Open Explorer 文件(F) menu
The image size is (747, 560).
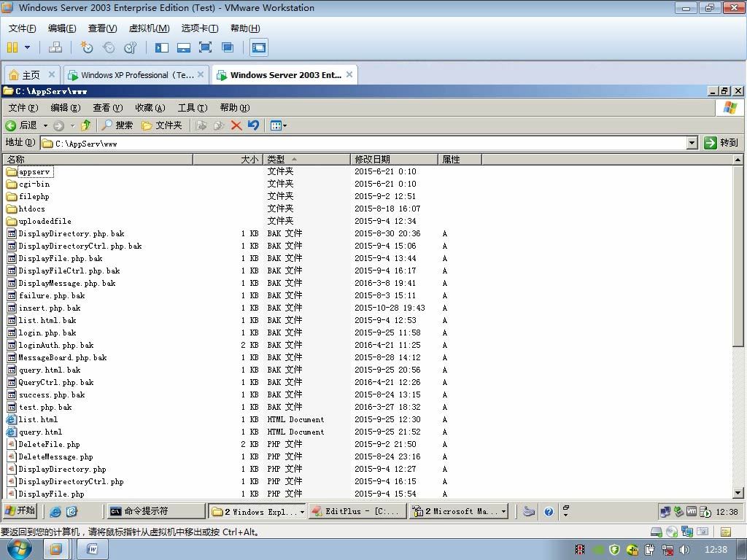click(x=23, y=108)
